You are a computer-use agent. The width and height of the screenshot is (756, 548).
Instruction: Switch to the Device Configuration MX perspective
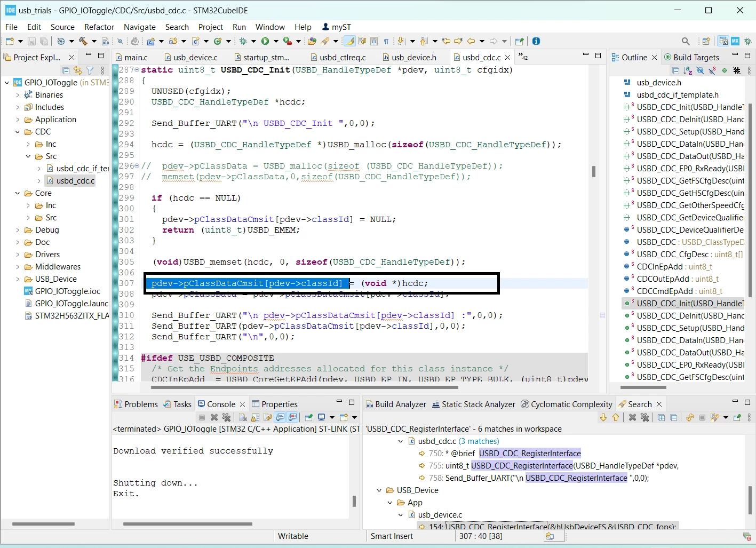pos(735,41)
